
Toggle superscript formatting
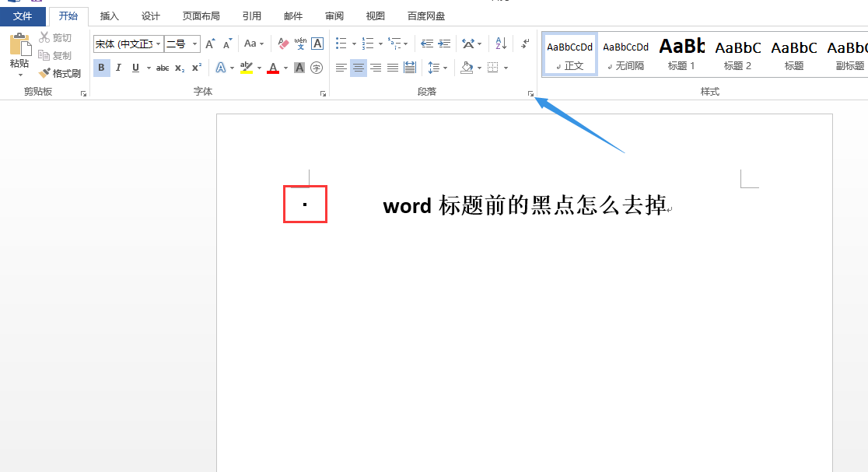[197, 68]
